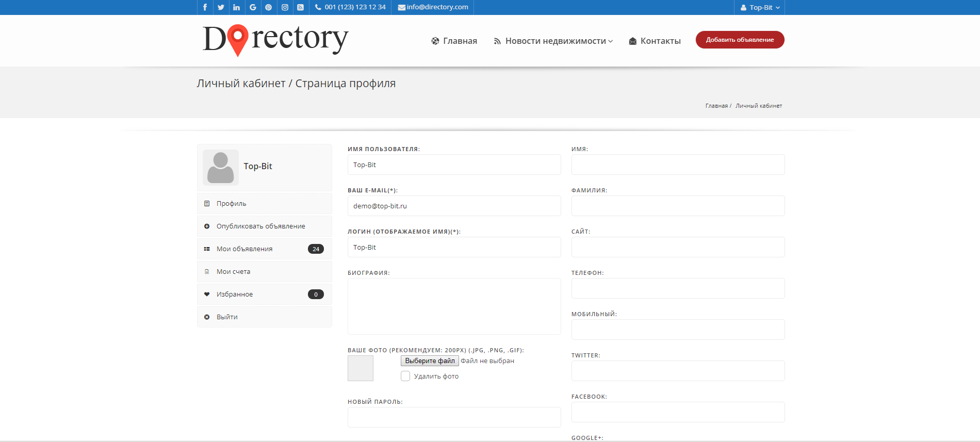This screenshot has width=980, height=442.
Task: Click the Личный кабинет / Страница профиля heading
Action: click(x=296, y=84)
